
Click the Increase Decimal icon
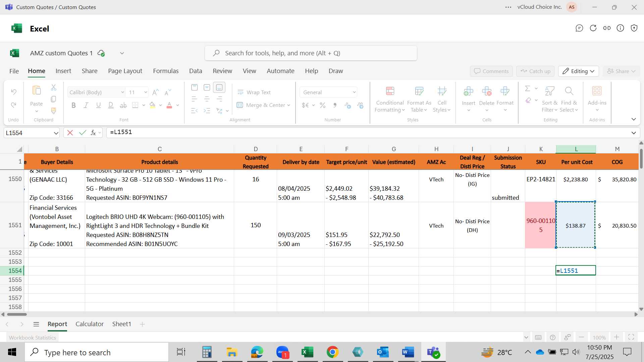tap(348, 105)
